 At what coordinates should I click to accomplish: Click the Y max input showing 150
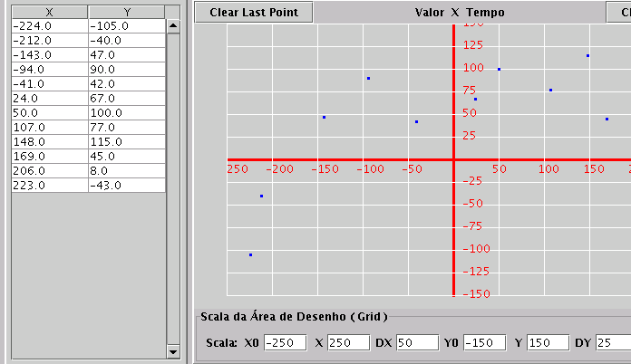coord(548,343)
